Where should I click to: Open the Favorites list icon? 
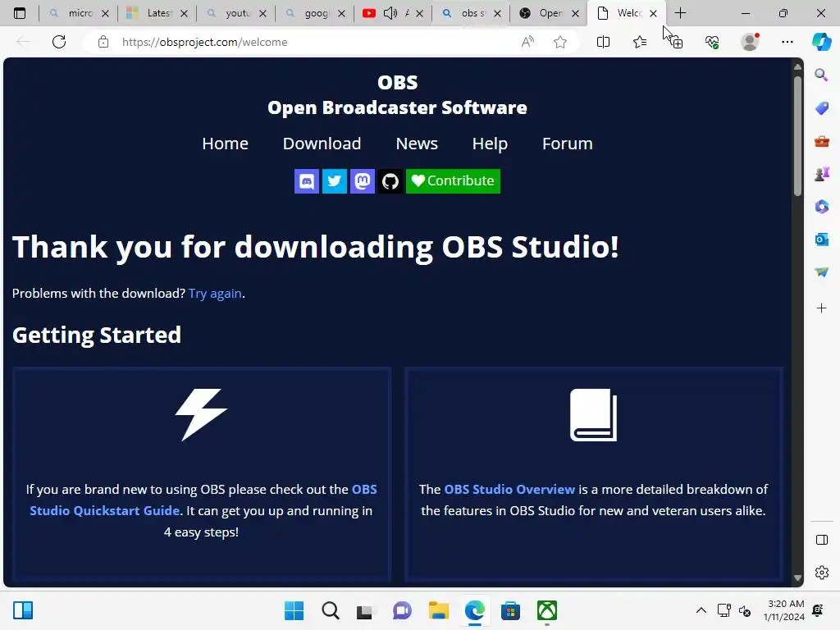point(640,42)
